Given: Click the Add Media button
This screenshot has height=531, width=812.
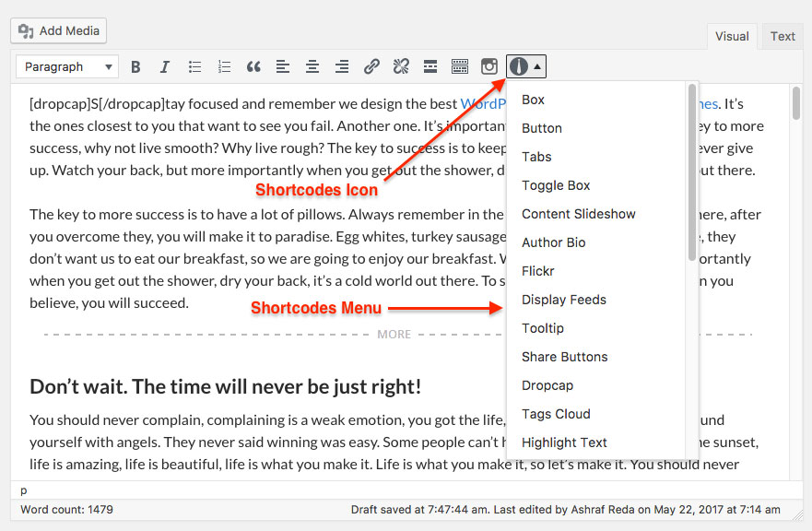Looking at the screenshot, I should pyautogui.click(x=58, y=31).
